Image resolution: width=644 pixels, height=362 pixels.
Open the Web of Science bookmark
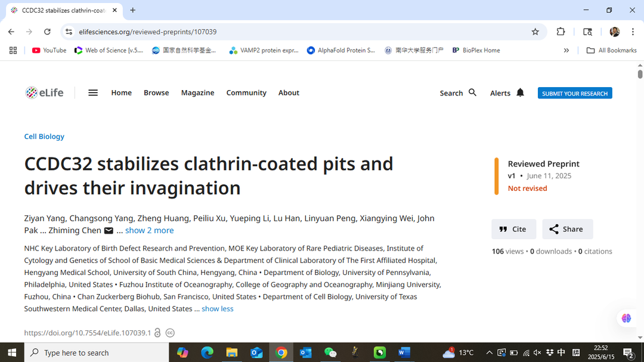(x=109, y=50)
